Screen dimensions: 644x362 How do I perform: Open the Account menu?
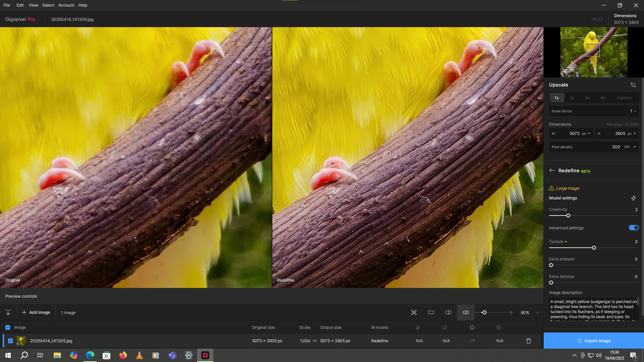click(x=66, y=5)
